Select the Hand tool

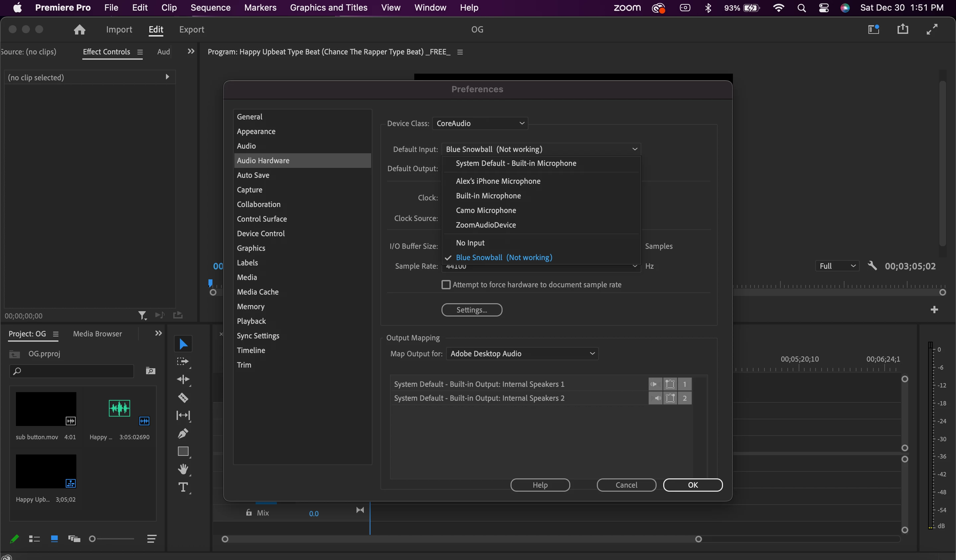click(x=183, y=469)
